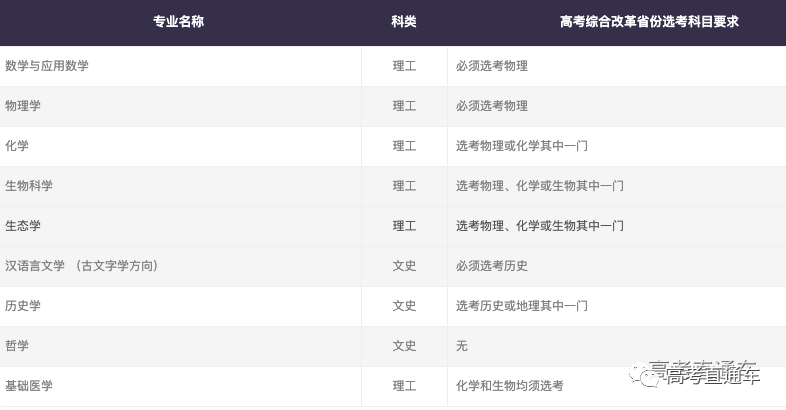Select the subject requirement in the 生物科学 row

[x=540, y=186]
